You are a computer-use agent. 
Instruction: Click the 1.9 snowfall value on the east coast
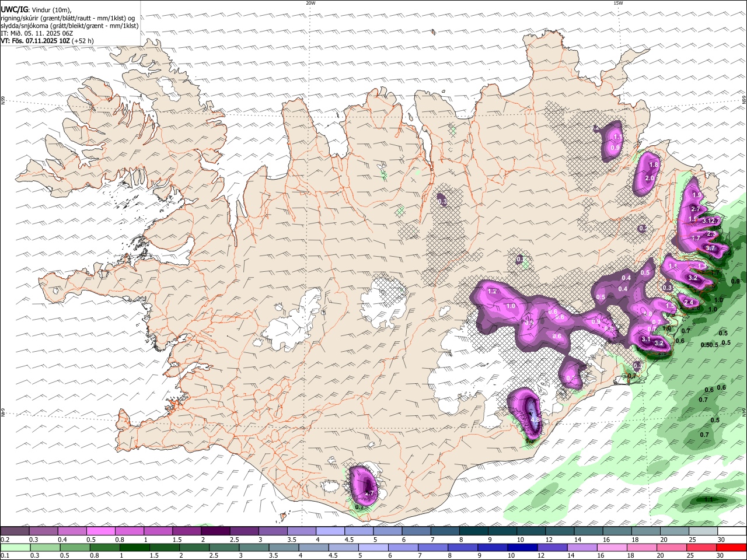click(696, 195)
